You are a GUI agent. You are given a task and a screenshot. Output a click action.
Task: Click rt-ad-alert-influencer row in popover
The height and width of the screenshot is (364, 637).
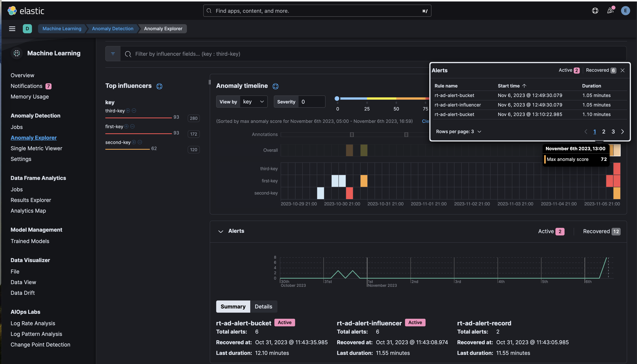[530, 105]
